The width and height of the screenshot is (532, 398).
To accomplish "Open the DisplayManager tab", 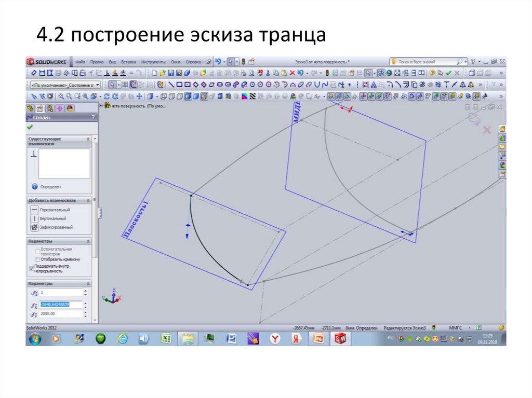I will click(x=70, y=108).
